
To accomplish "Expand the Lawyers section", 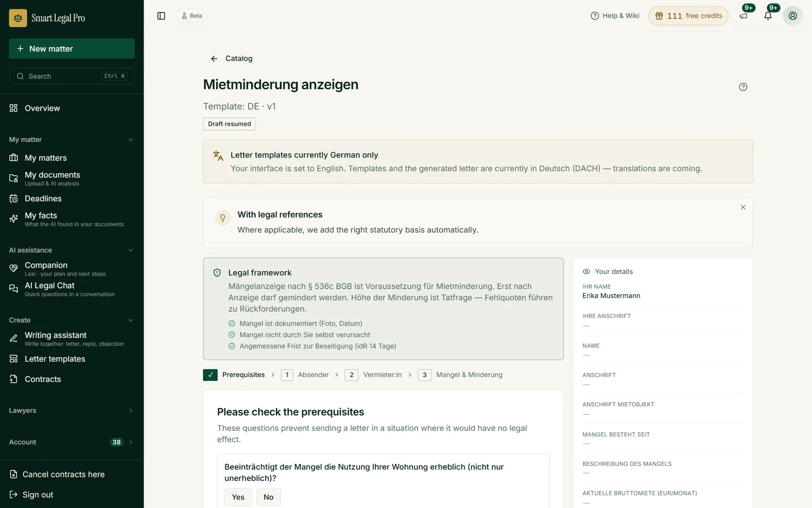I will click(72, 410).
